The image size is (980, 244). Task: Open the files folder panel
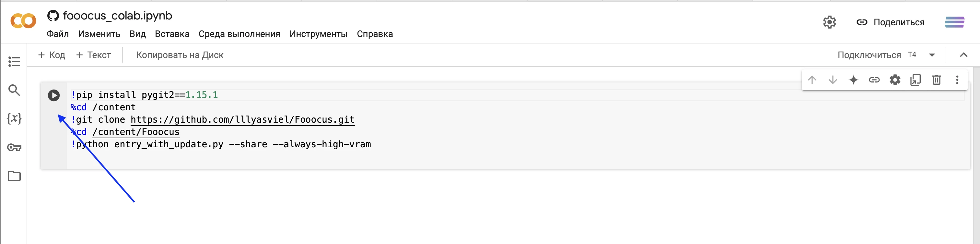tap(14, 176)
